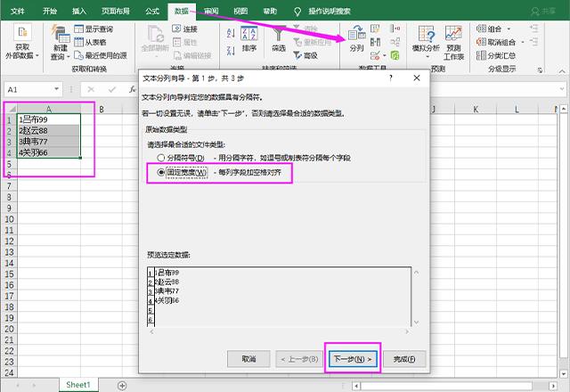Image resolution: width=570 pixels, height=392 pixels.
Task: Open the Name Box dropdown arrow
Action: [x=57, y=89]
